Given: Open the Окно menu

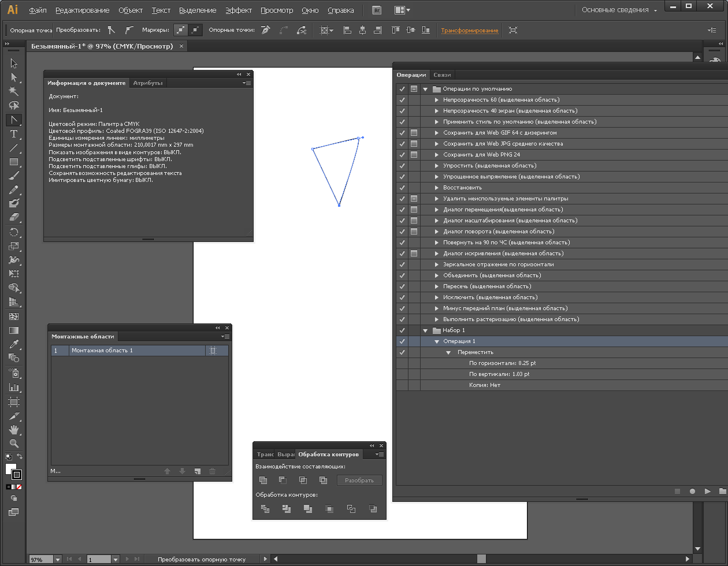Looking at the screenshot, I should click(x=310, y=10).
